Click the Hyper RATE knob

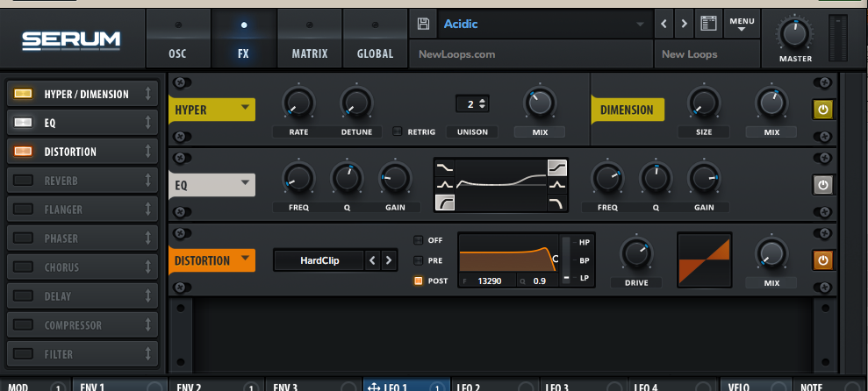pyautogui.click(x=298, y=103)
